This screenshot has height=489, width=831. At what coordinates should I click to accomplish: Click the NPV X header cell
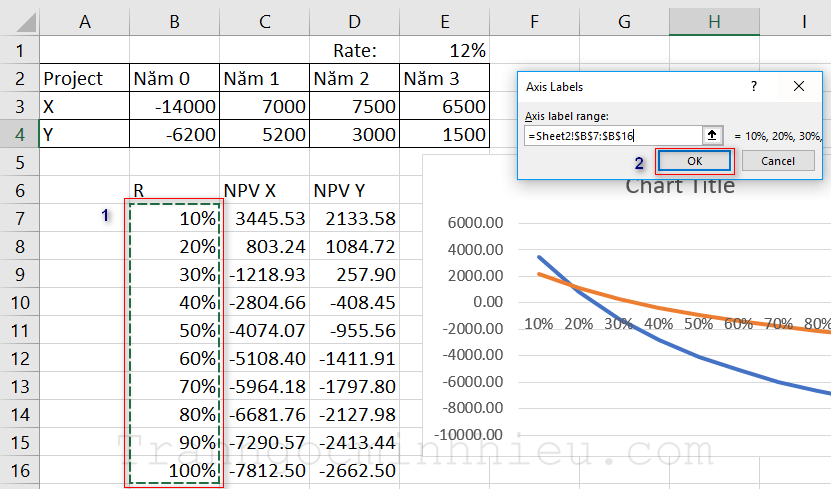point(264,190)
